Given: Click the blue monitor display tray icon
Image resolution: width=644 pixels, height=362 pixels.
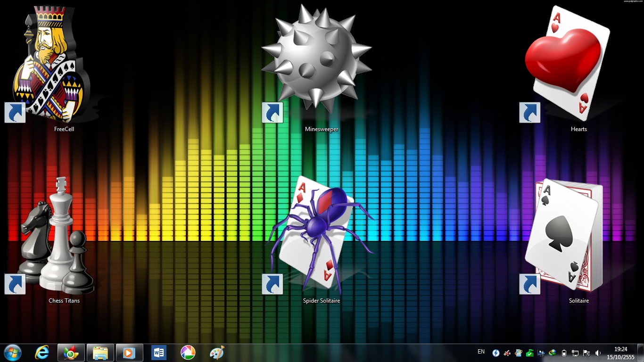Looking at the screenshot, I should [x=541, y=353].
